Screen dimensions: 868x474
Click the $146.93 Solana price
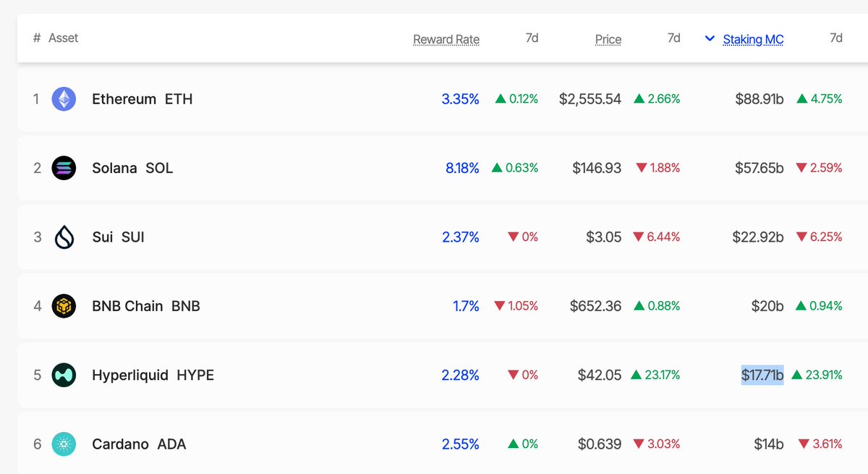[x=597, y=168]
